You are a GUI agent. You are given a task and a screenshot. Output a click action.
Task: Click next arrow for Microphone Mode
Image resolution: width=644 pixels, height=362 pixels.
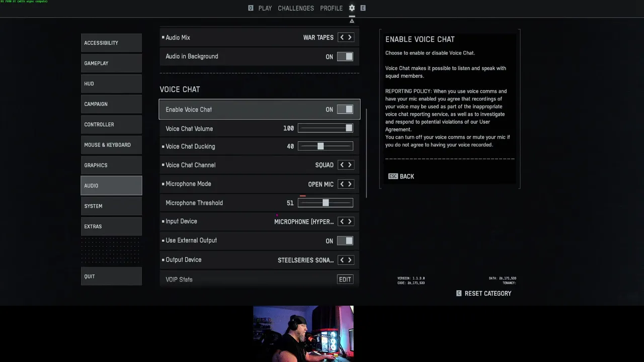point(350,184)
